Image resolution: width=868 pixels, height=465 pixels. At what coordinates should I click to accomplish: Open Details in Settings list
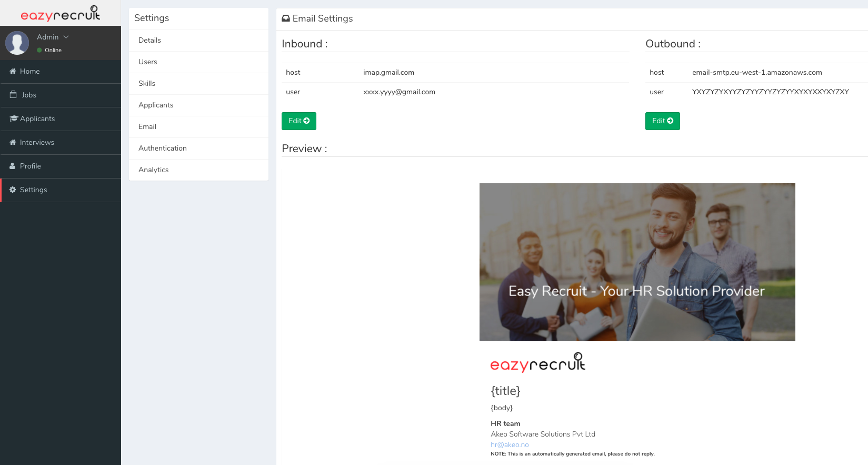point(198,41)
